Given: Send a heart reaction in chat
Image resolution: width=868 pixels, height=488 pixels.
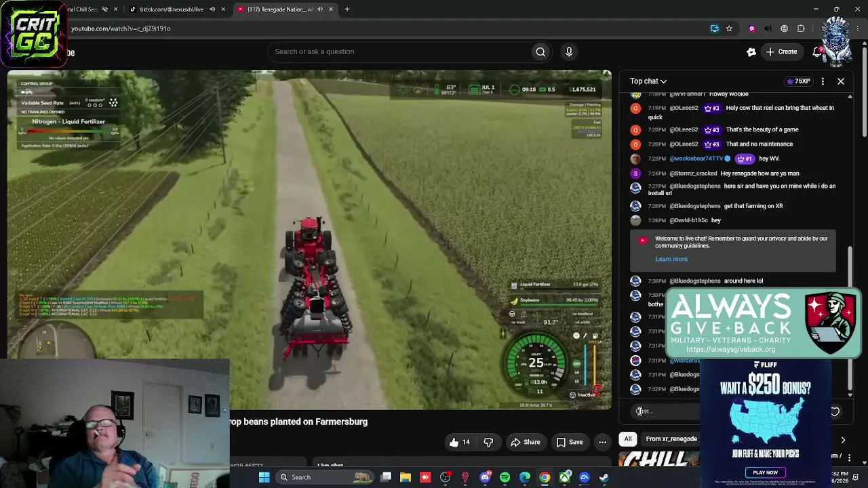Looking at the screenshot, I should point(835,411).
